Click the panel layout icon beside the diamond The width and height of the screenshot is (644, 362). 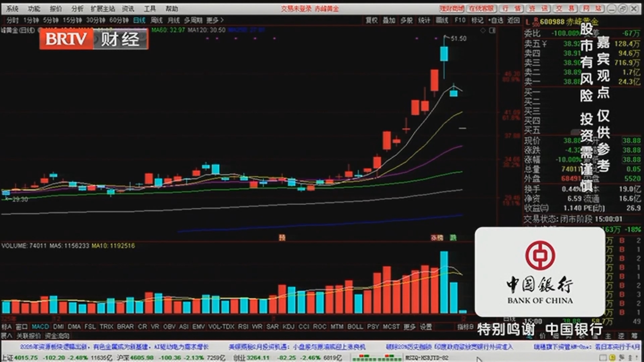pyautogui.click(x=492, y=31)
